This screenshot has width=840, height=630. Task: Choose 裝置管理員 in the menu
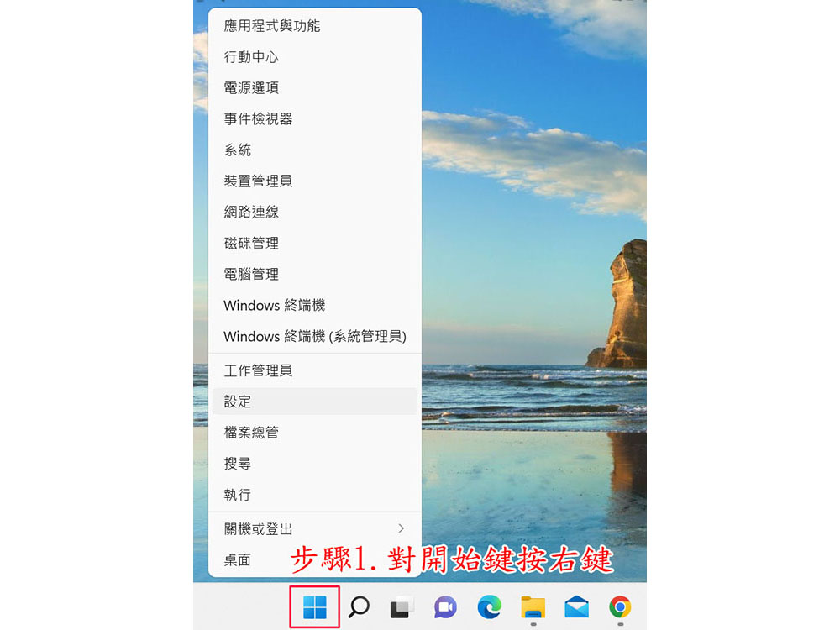pos(258,181)
